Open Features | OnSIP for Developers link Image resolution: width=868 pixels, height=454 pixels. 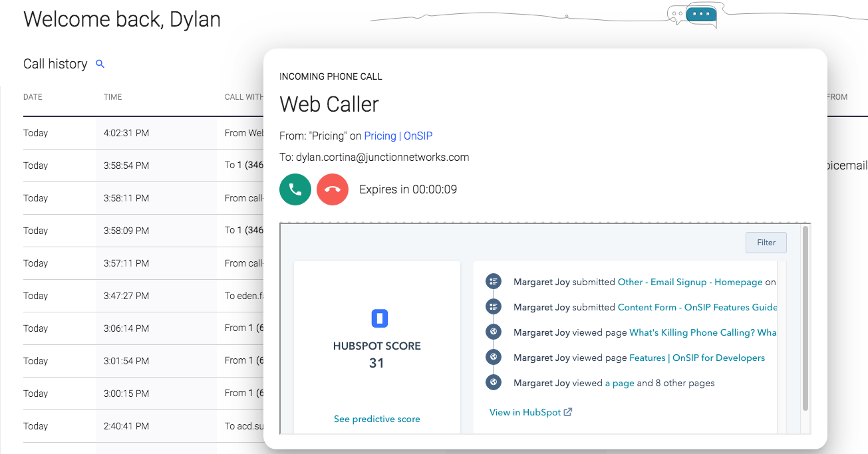point(697,358)
